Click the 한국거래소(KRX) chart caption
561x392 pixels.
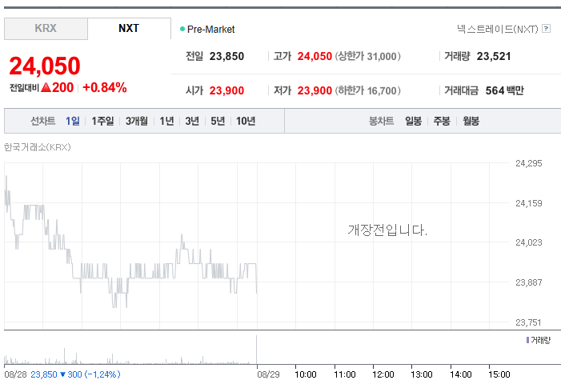tap(38, 147)
